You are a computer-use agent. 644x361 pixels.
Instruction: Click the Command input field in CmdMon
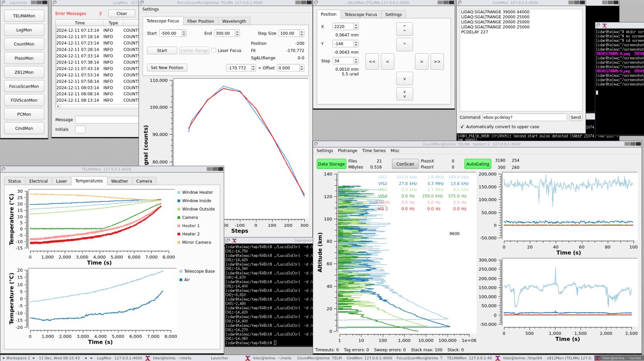pos(524,117)
